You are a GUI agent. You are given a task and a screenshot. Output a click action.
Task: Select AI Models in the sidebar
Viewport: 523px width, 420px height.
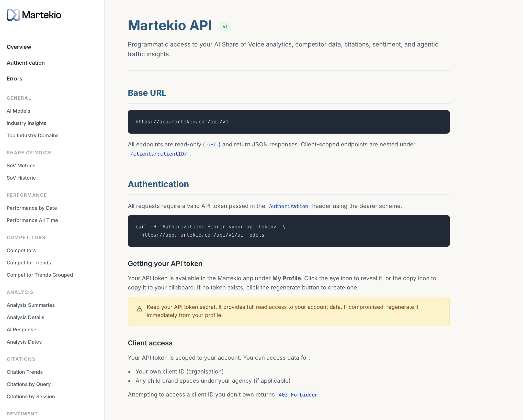coord(18,111)
